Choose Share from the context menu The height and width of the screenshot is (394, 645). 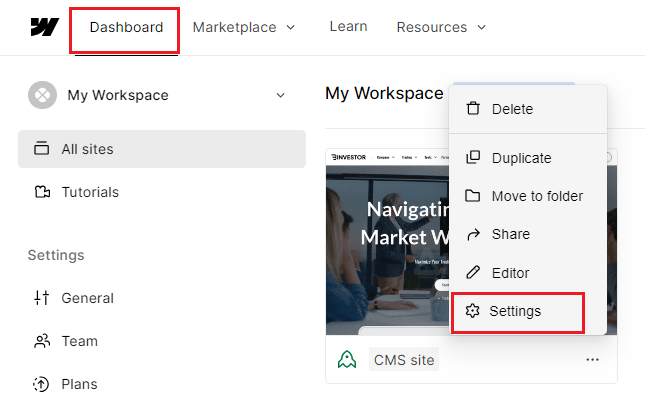point(528,234)
